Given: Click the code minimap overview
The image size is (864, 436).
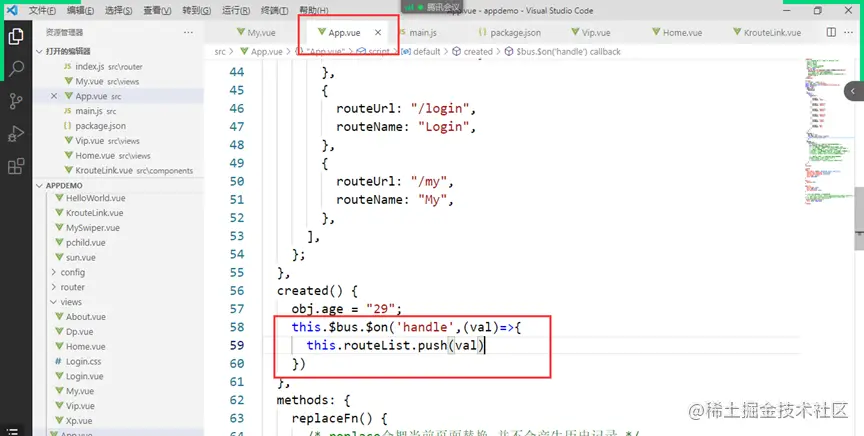Looking at the screenshot, I should click(827, 130).
